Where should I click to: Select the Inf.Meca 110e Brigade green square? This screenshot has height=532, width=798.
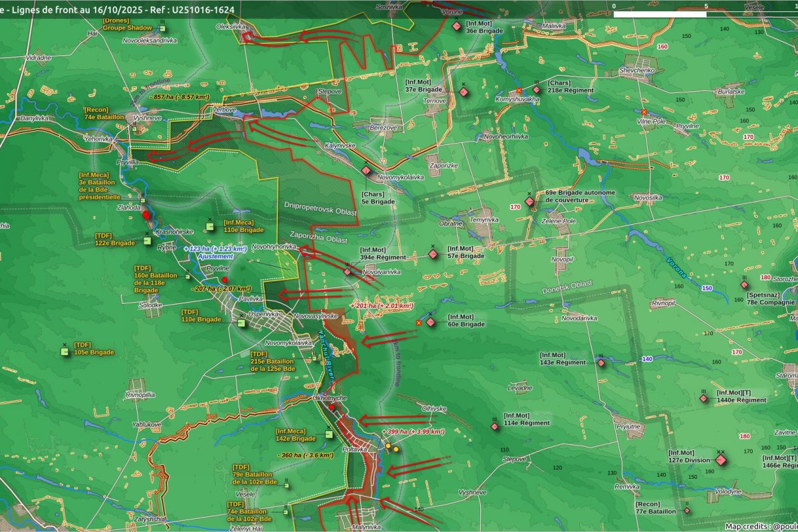[x=209, y=227]
